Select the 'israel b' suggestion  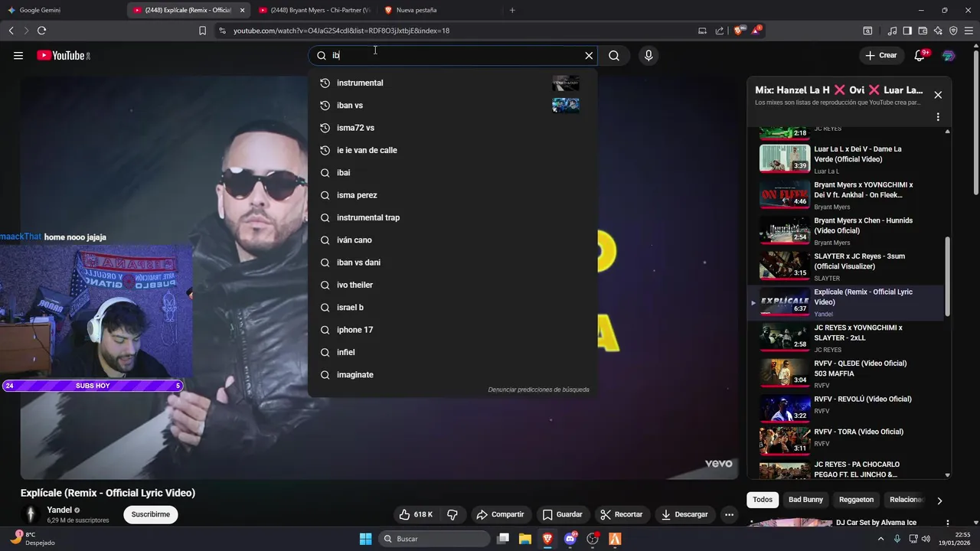[452, 307]
